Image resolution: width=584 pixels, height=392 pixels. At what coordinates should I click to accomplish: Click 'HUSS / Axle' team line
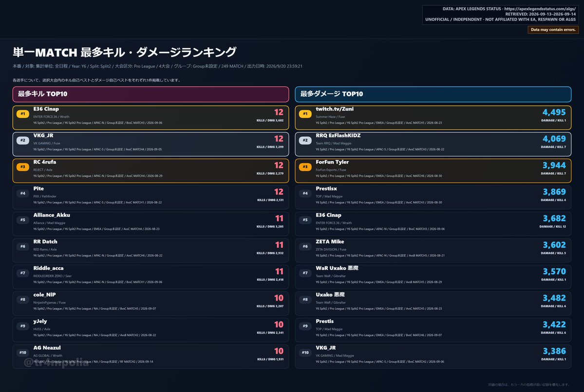tap(42, 329)
